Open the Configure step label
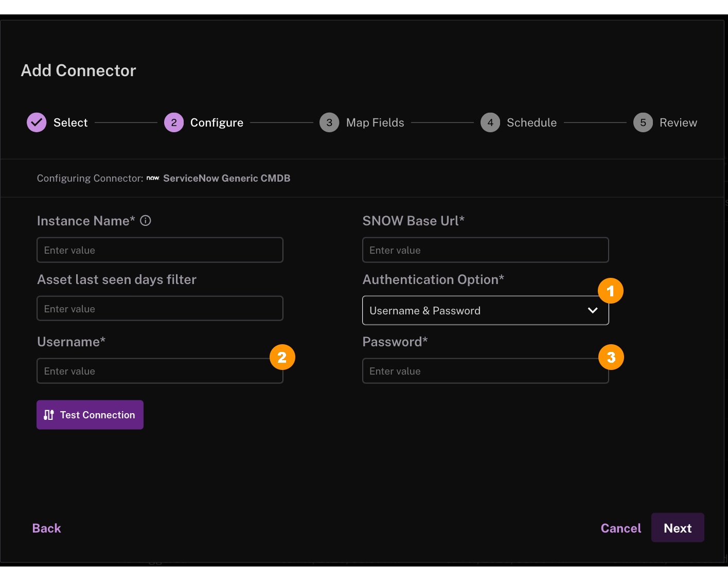Viewport: 728px width, 584px height. click(217, 123)
